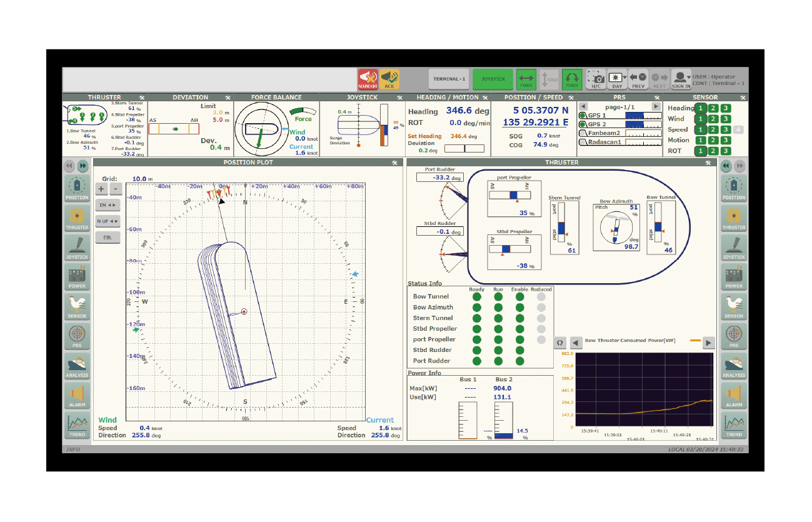Take a hard copy with H/C camera icon
The width and height of the screenshot is (812, 522).
596,79
